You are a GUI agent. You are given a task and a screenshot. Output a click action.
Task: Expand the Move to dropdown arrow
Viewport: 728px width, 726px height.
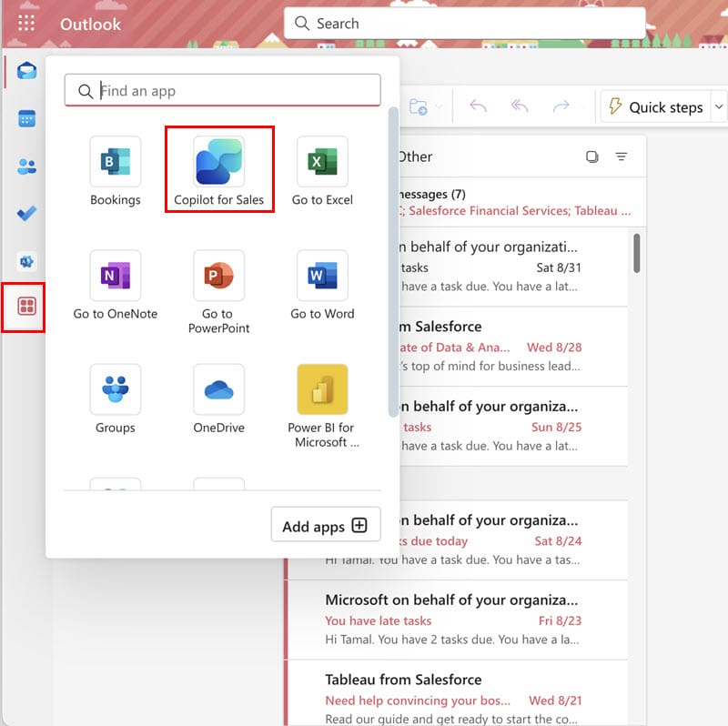(439, 106)
